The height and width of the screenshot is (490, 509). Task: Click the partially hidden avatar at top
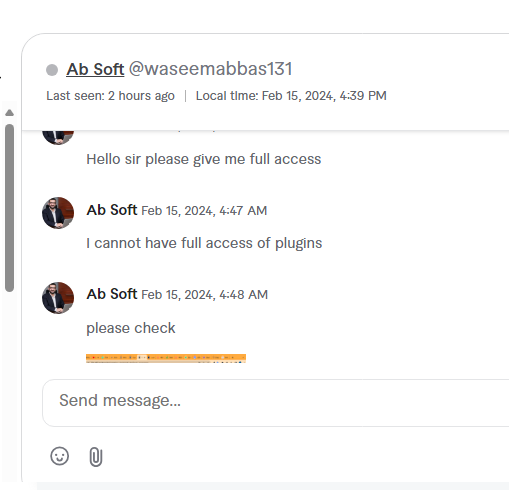[58, 138]
